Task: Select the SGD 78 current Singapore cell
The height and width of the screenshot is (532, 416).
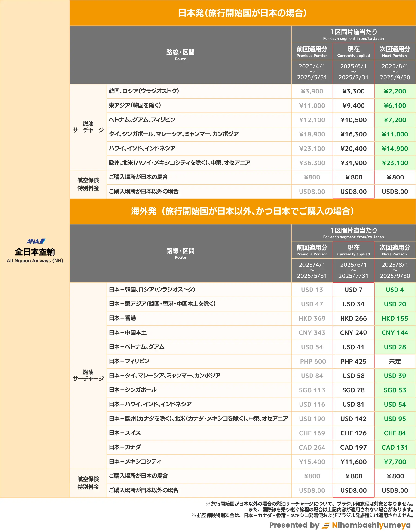Action: (353, 390)
